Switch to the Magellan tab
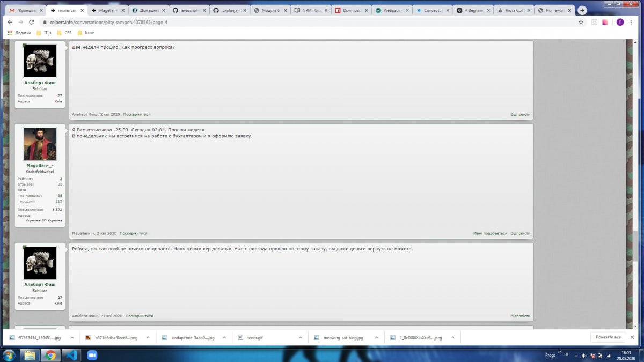Image resolution: width=644 pixels, height=362 pixels. 107,10
